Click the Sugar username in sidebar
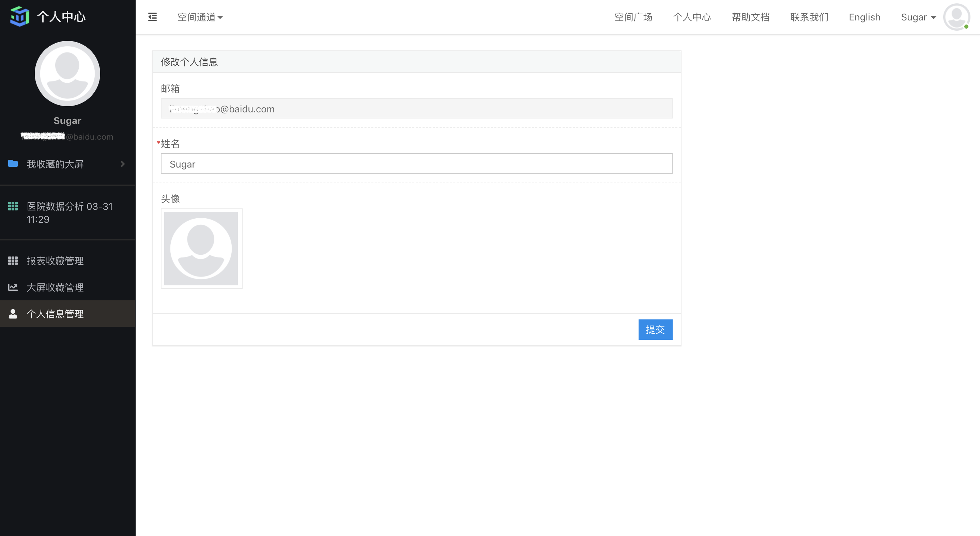 (67, 121)
